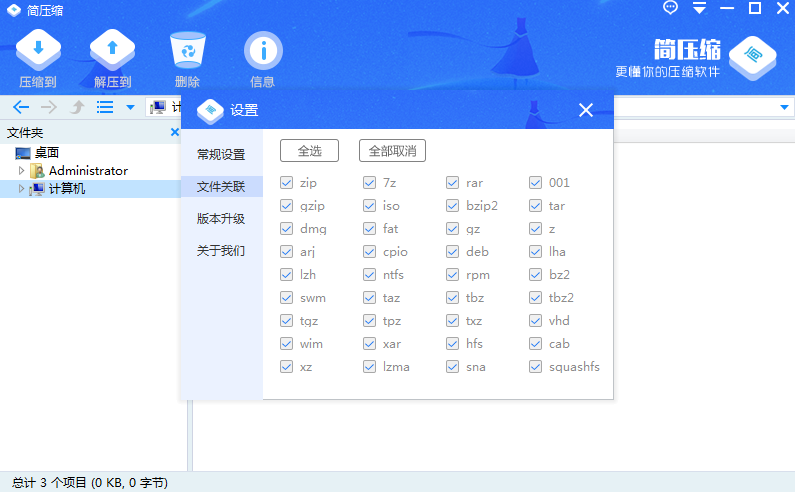Switch to the 关于我们 tab

click(221, 251)
